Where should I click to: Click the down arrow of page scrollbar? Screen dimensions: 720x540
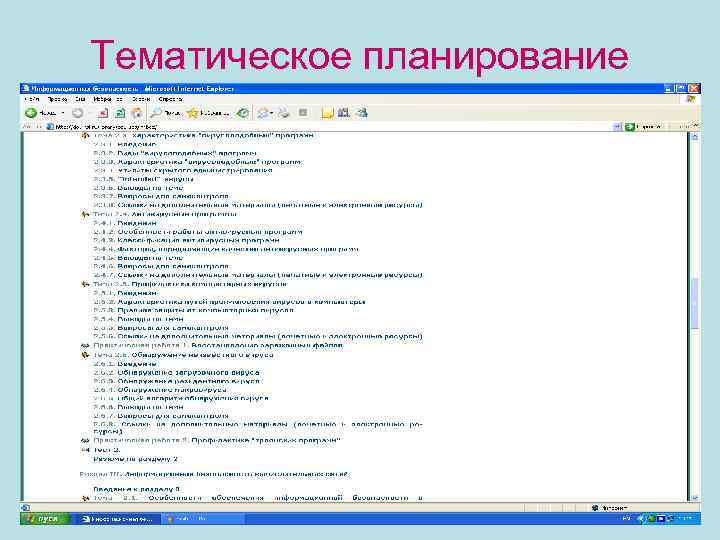coord(695,497)
